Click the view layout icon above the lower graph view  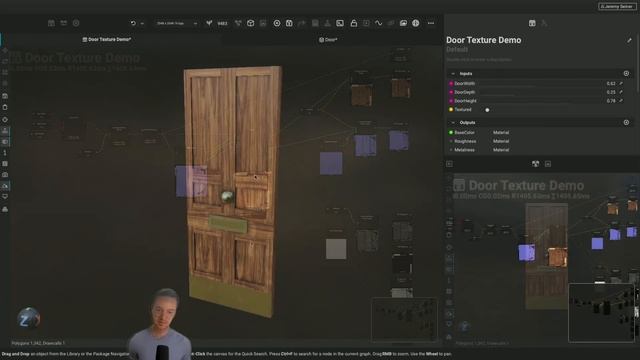(x=536, y=164)
